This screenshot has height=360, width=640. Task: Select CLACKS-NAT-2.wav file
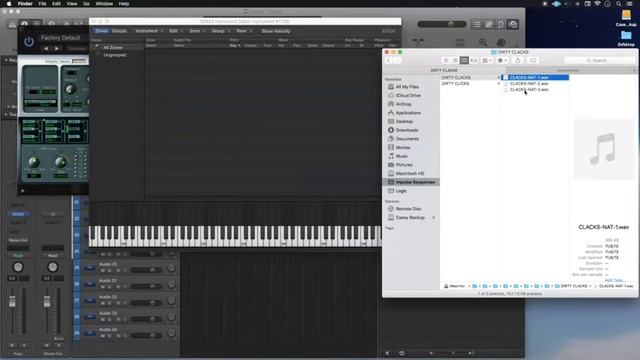click(x=529, y=83)
